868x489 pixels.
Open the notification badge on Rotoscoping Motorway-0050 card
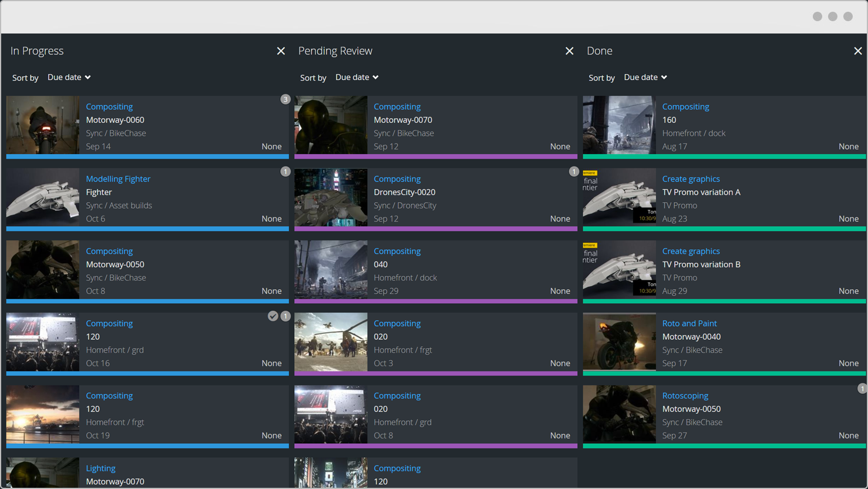[862, 388]
